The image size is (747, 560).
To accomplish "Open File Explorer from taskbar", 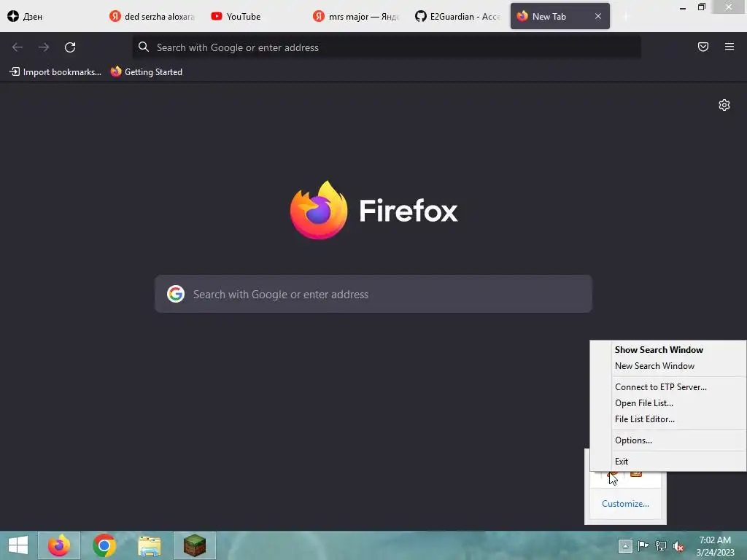I will (149, 545).
